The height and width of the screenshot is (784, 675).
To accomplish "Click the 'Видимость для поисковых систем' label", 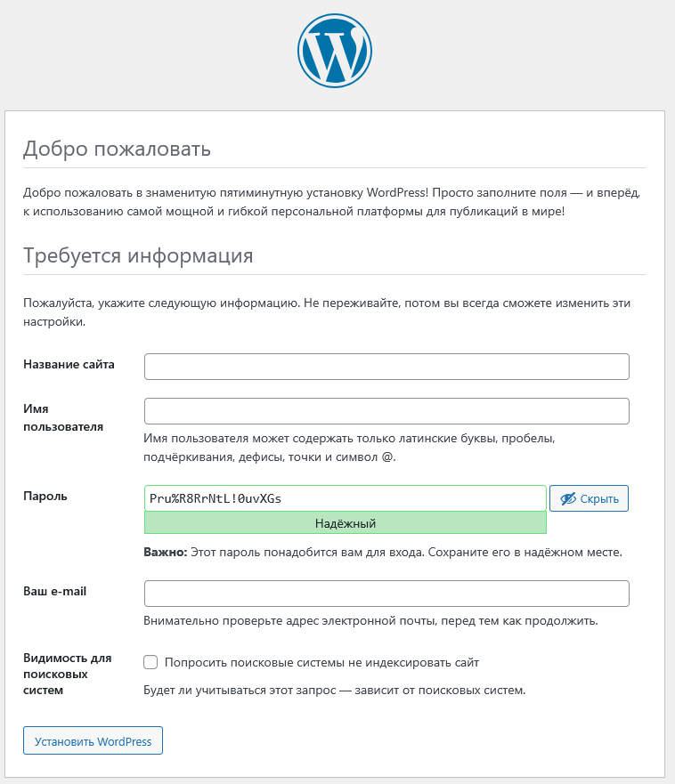I will click(67, 674).
